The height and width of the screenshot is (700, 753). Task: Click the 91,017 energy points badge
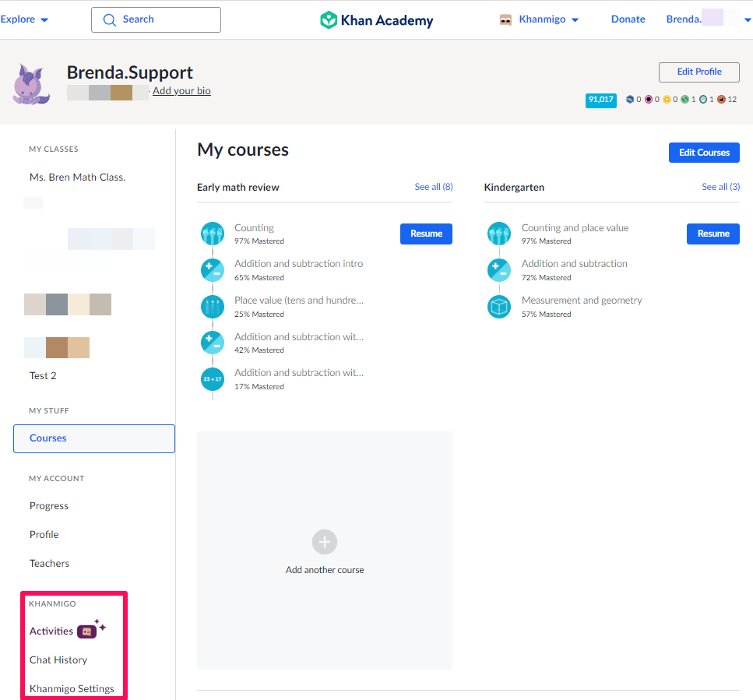(601, 100)
